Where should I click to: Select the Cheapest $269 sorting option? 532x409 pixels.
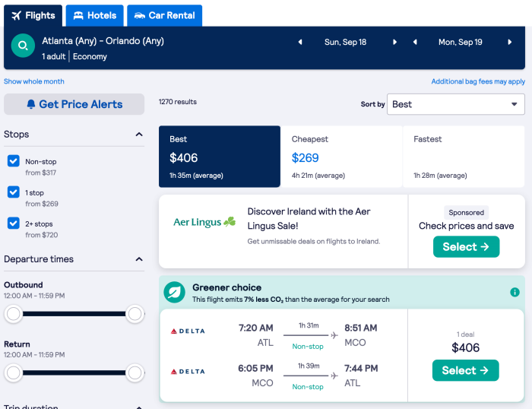point(341,157)
